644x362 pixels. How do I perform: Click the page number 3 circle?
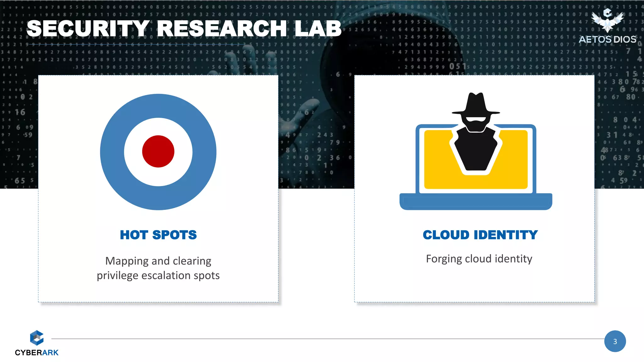point(615,341)
